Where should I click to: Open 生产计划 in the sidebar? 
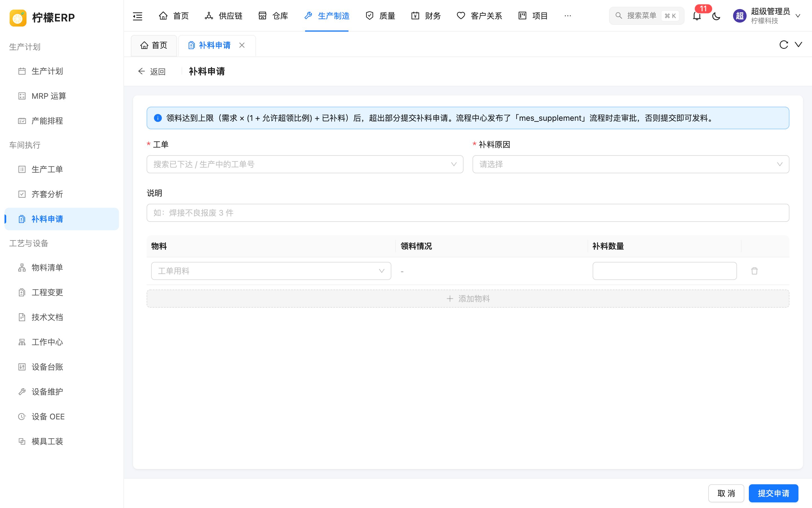coord(62,71)
